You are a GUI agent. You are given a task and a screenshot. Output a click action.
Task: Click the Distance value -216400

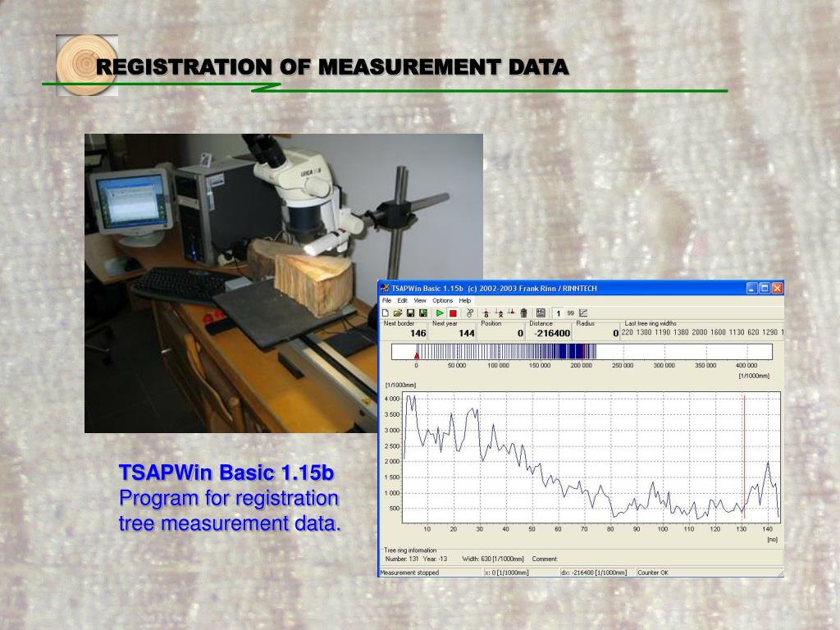pyautogui.click(x=554, y=333)
